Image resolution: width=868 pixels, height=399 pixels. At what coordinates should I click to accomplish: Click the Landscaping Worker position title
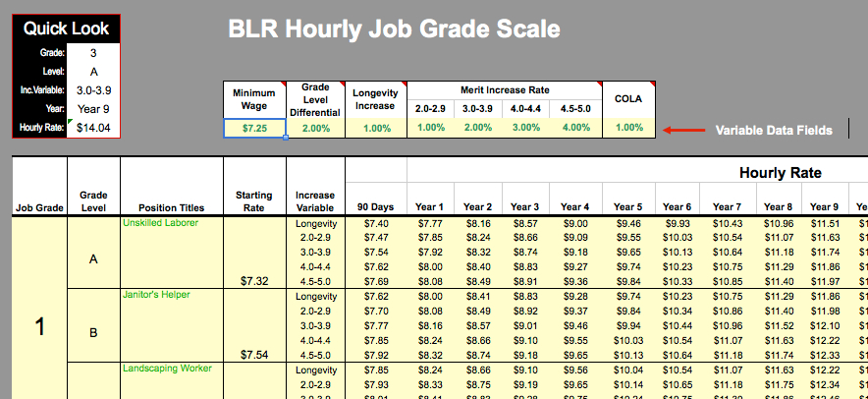pos(162,369)
